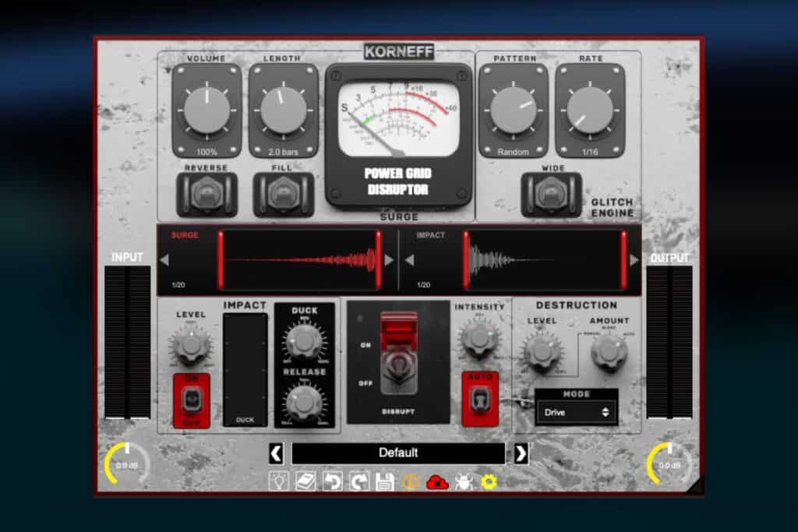The width and height of the screenshot is (798, 532).
Task: Click the '1/20' counter under Surge
Action: [x=178, y=285]
